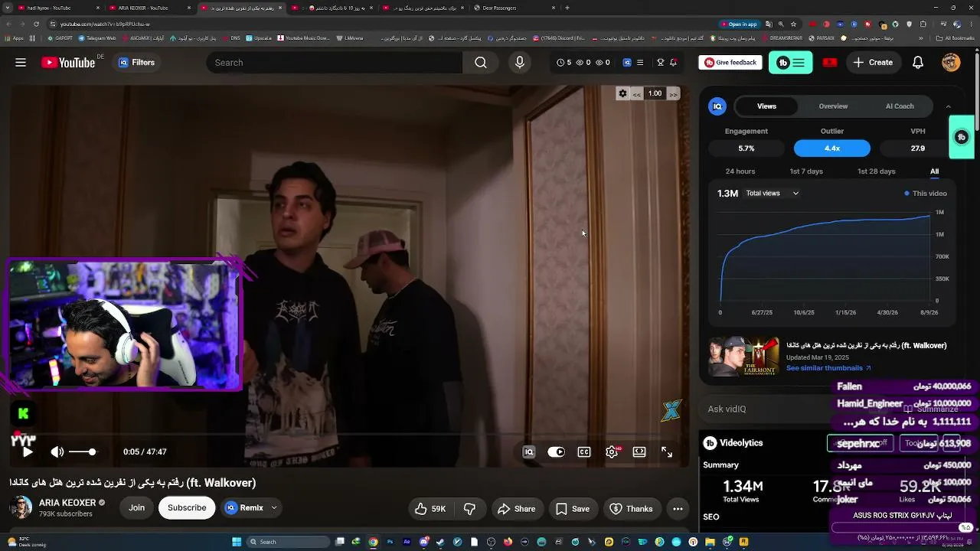Open the vidIQ alerts bell icon
The image size is (980, 551).
(x=673, y=63)
